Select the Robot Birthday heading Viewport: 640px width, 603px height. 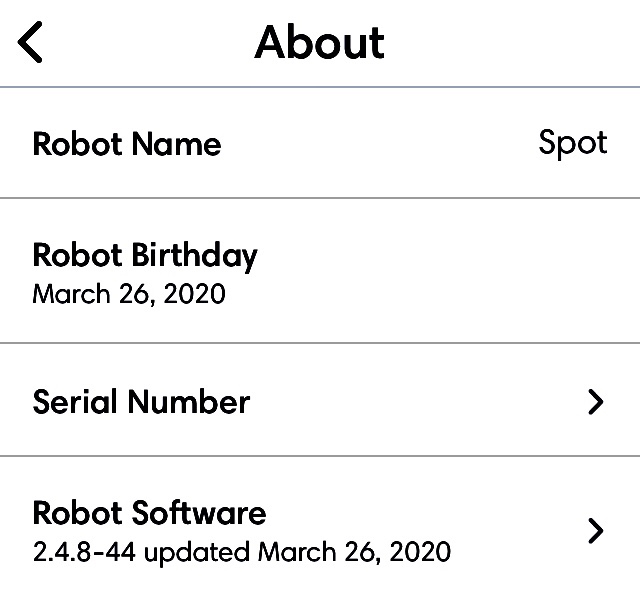[x=145, y=255]
